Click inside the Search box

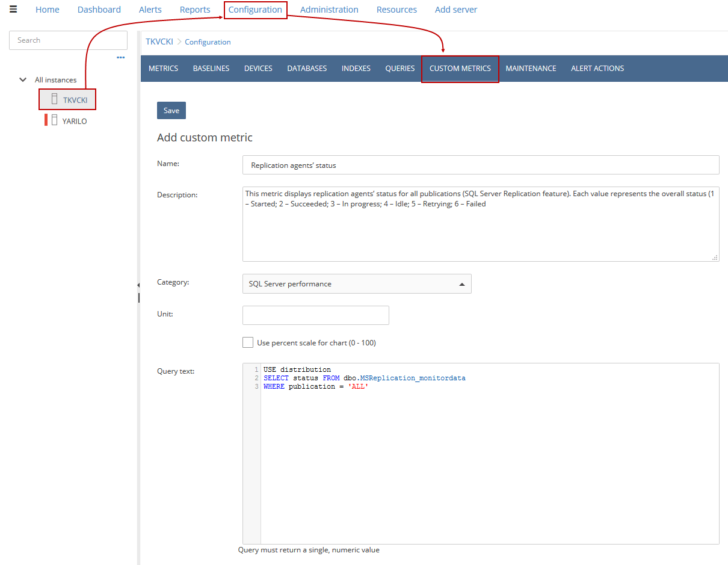point(68,40)
